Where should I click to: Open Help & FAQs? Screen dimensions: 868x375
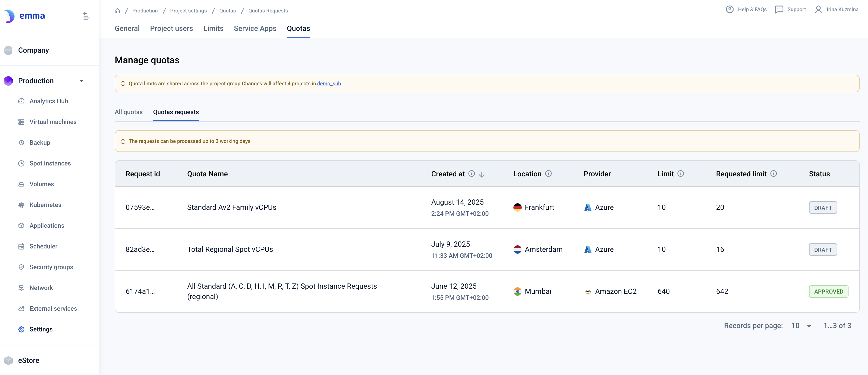coord(746,9)
